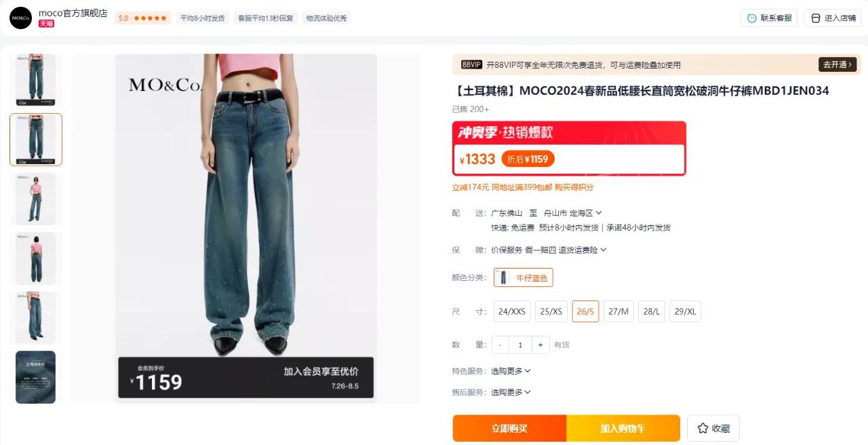Image resolution: width=868 pixels, height=445 pixels.
Task: Click 去开通 to activate 88VIP
Action: pos(837,64)
